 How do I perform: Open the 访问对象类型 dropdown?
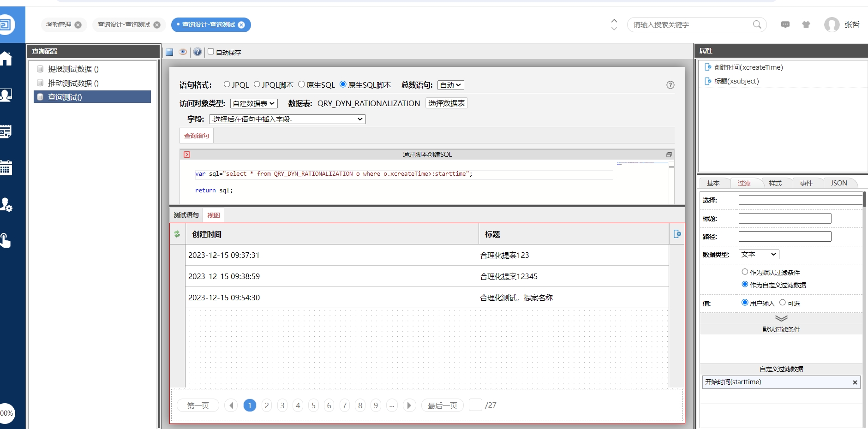254,104
